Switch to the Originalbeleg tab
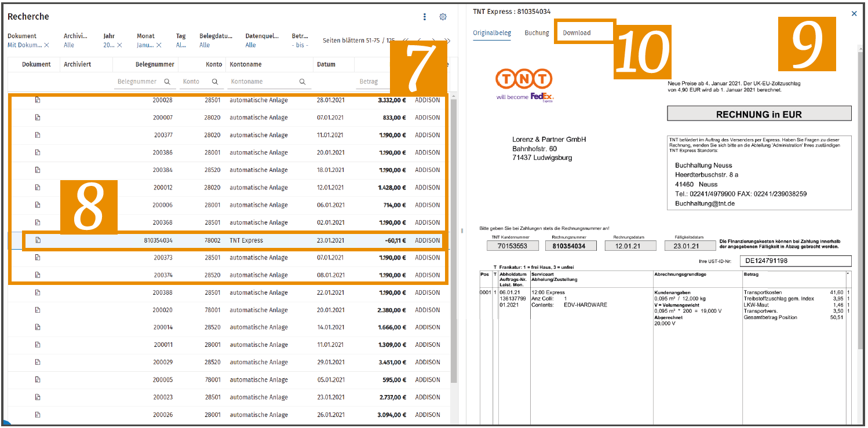This screenshot has height=428, width=868. (492, 33)
